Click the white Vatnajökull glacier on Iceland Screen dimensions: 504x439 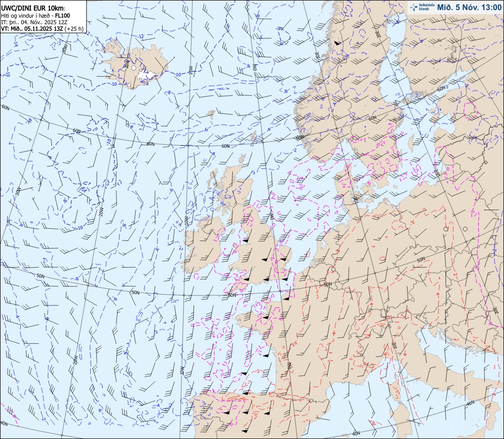[x=146, y=75]
